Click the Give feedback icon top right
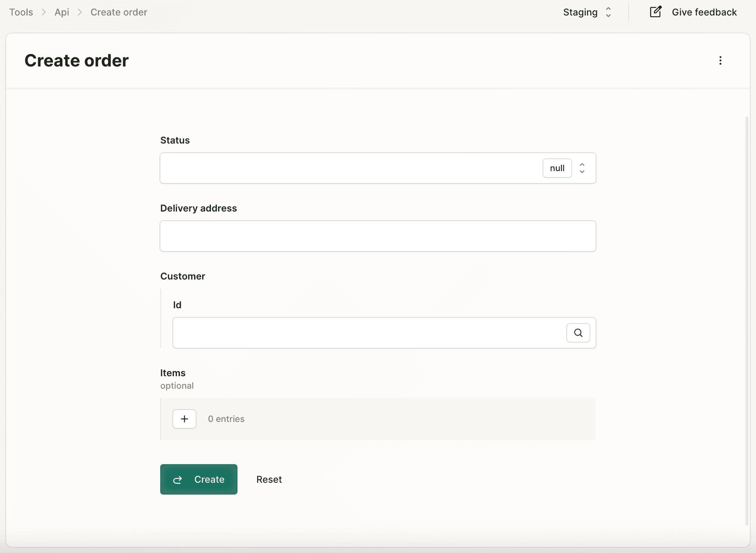This screenshot has width=756, height=553. point(655,12)
